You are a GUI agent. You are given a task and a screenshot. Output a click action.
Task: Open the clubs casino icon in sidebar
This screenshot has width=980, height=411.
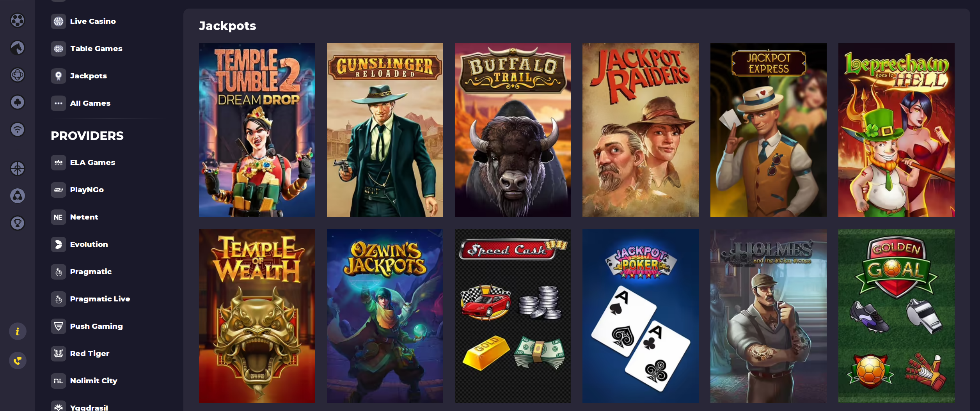[x=18, y=102]
